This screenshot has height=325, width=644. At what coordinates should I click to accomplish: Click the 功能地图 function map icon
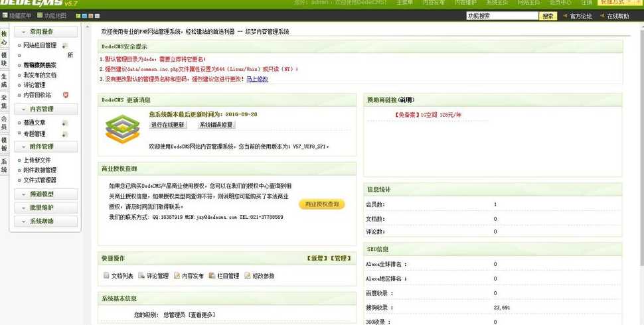[x=40, y=16]
